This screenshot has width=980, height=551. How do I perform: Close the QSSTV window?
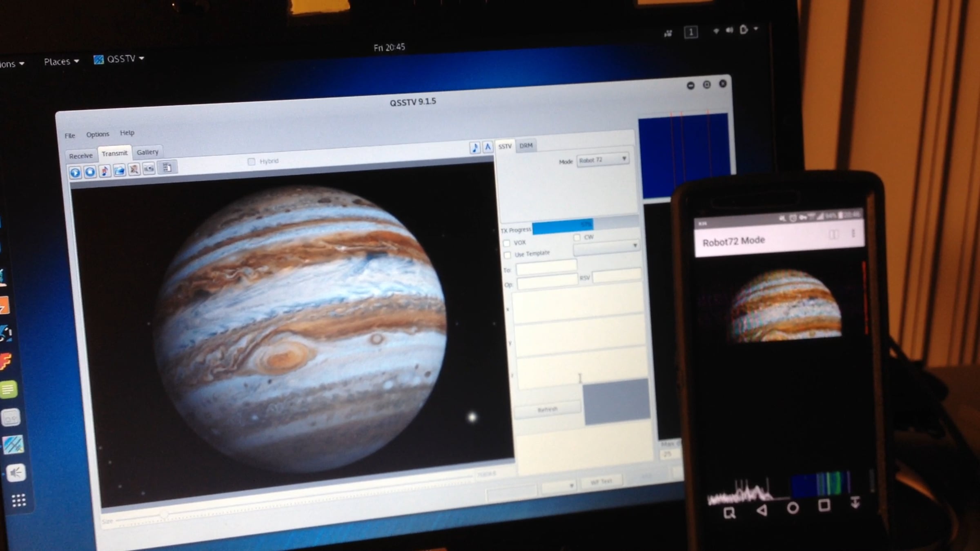point(723,84)
